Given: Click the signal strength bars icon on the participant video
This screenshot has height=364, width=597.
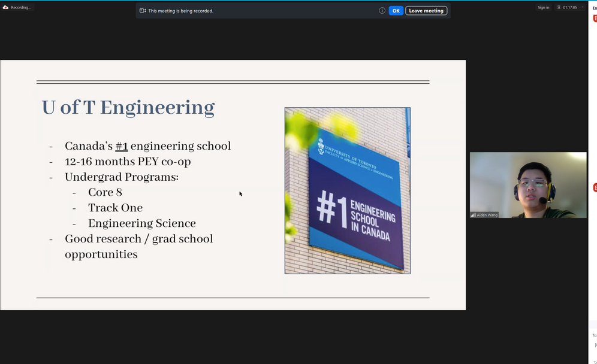Looking at the screenshot, I should pos(473,215).
